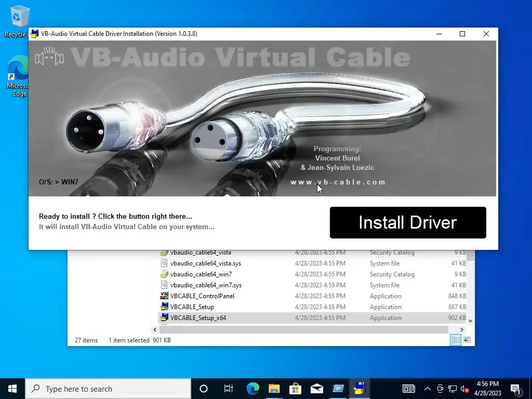Click the date cell of VBCABLE_ControlPanel row

click(320, 296)
